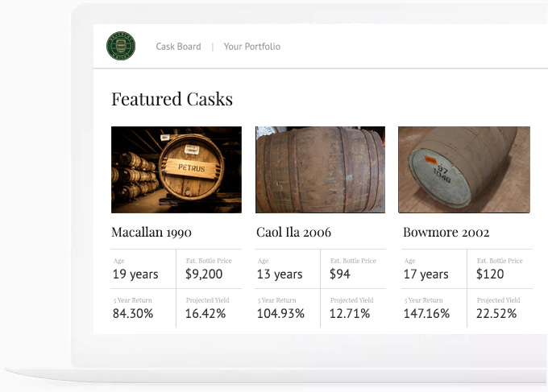Click the Featured Casks heading

172,99
